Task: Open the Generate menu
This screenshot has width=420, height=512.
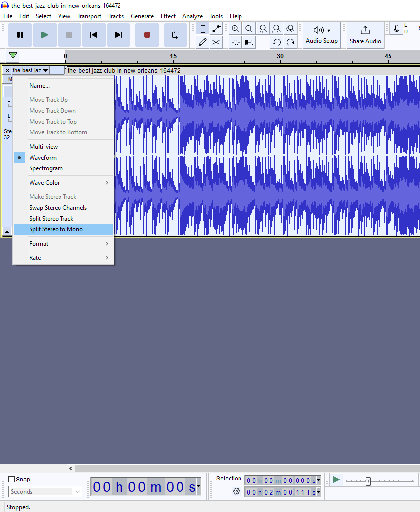Action: (142, 16)
